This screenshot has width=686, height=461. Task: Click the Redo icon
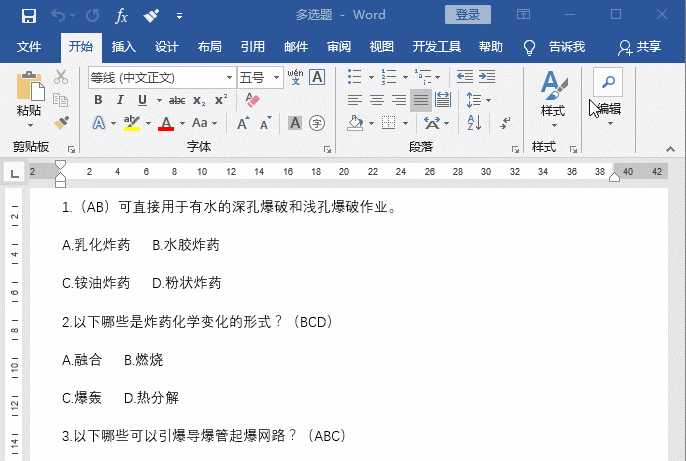click(x=92, y=16)
